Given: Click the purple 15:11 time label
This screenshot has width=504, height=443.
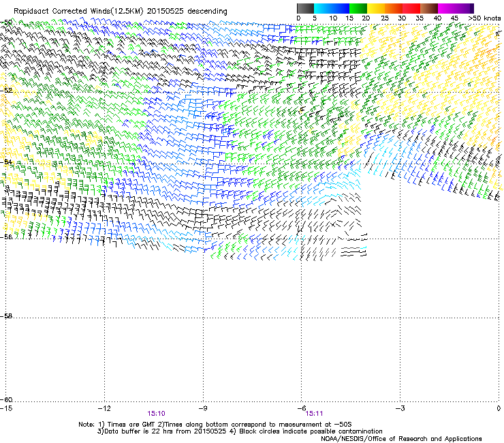Looking at the screenshot, I should [314, 414].
